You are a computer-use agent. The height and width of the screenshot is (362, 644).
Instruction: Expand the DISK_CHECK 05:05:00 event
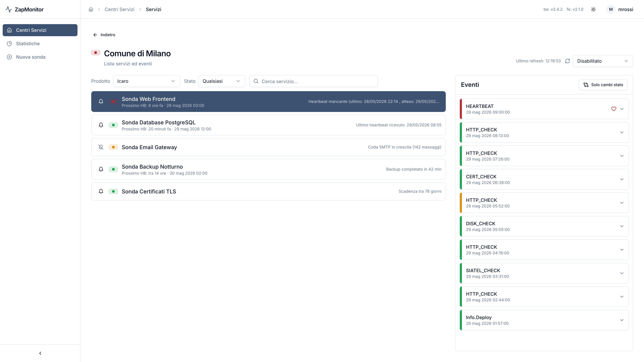(622, 226)
